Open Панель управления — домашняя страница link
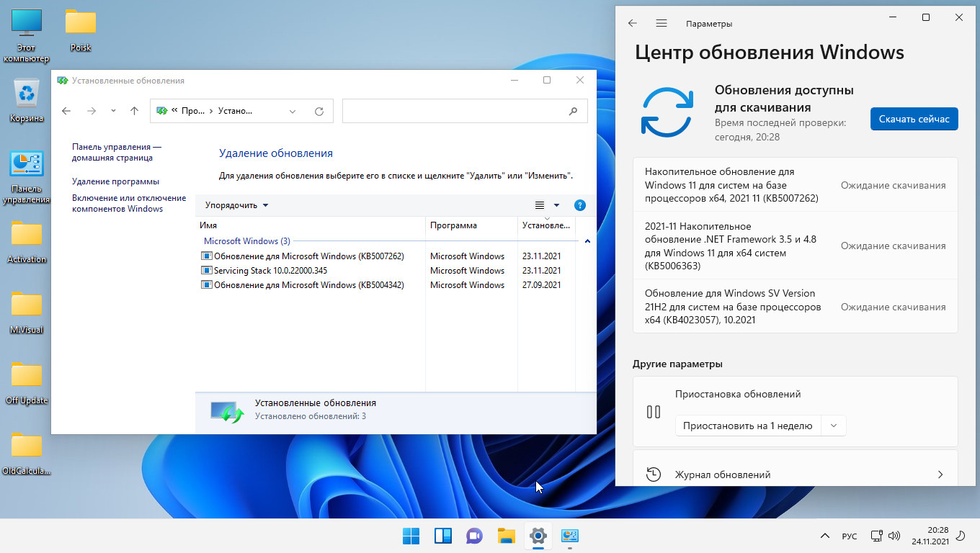Screen dimensions: 980x553 click(x=117, y=152)
